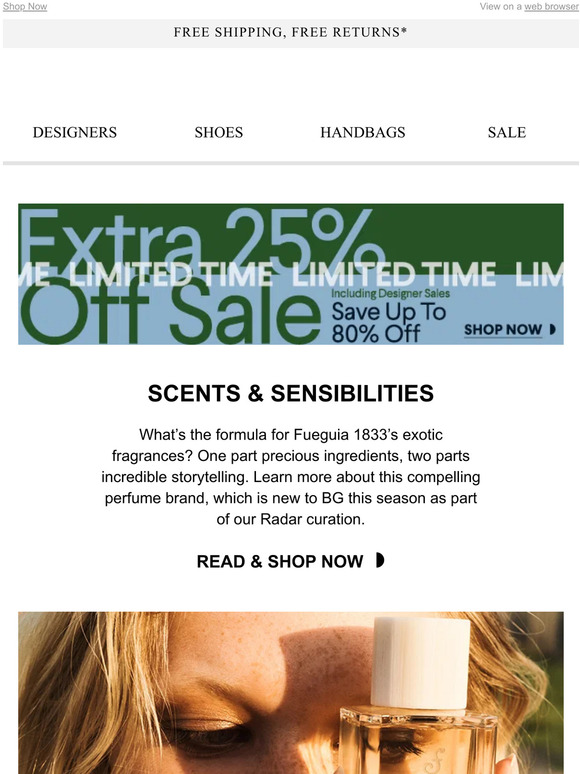Click SHOP NOW text in the sale banner
The height and width of the screenshot is (774, 580).
503,329
